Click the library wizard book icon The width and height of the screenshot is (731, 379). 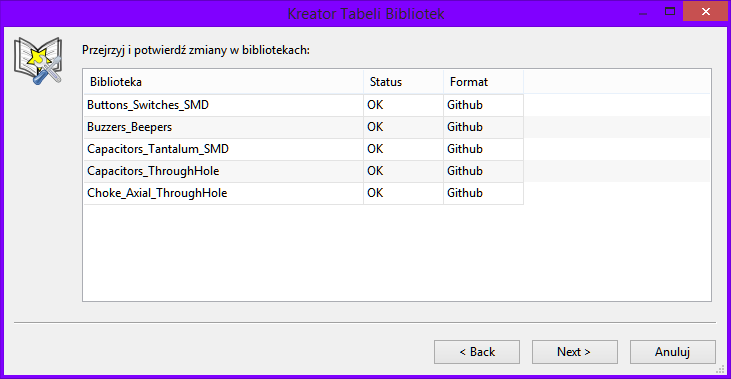click(38, 61)
